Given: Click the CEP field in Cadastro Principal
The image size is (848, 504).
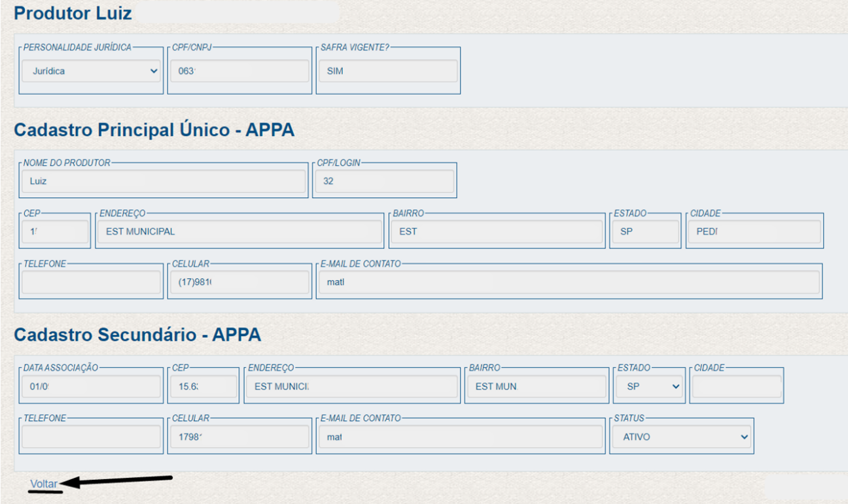Looking at the screenshot, I should click(54, 231).
